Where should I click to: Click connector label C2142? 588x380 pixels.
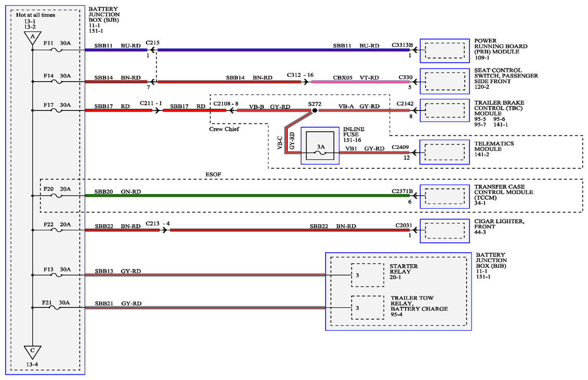coord(405,103)
